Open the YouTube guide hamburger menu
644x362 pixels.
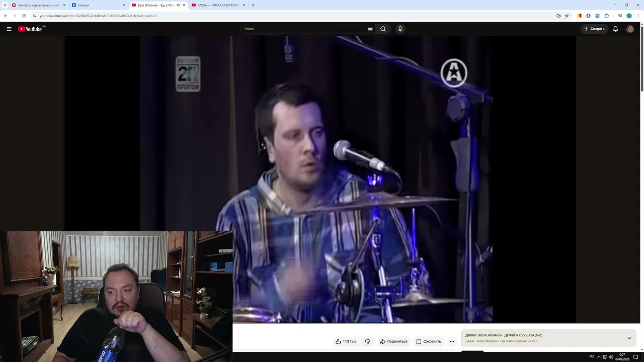pos(9,29)
